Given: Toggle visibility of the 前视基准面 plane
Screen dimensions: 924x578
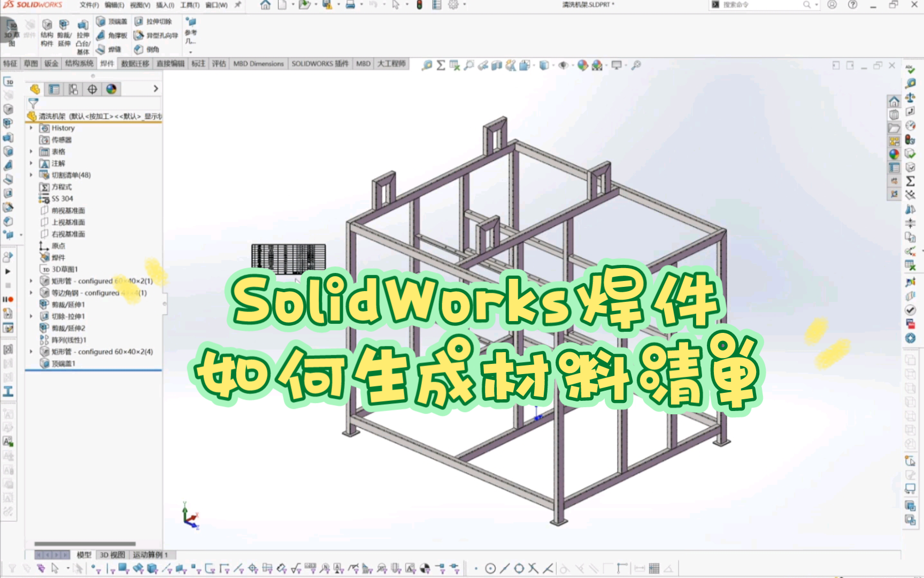Looking at the screenshot, I should point(68,210).
